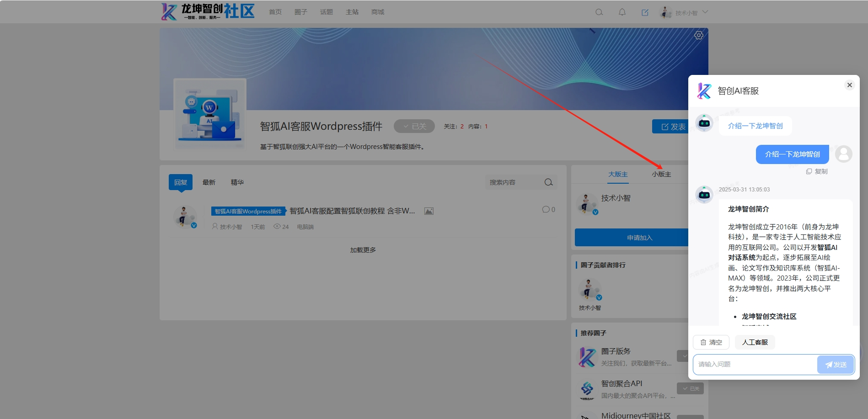Click the 人工客服 human support button
Viewport: 868px width, 419px height.
[x=755, y=342]
